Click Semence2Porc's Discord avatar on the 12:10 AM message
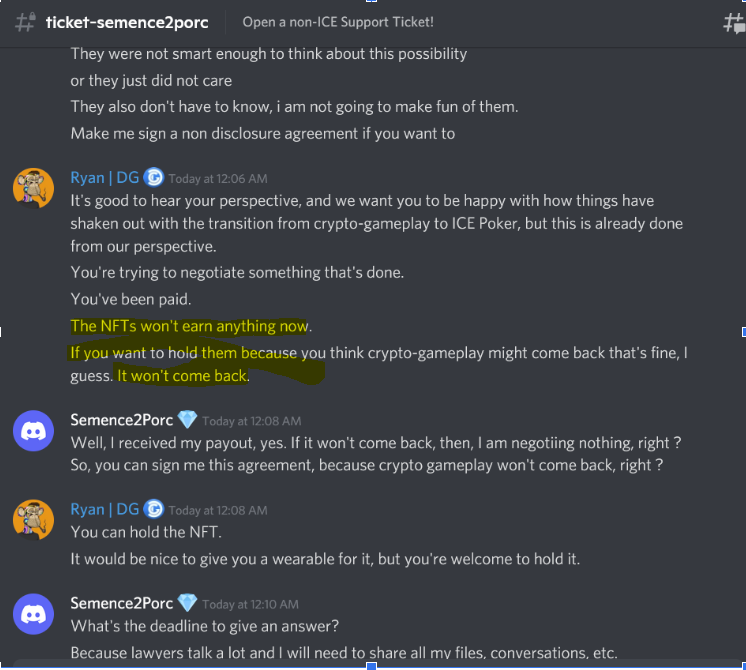The image size is (746, 670). pos(33,613)
